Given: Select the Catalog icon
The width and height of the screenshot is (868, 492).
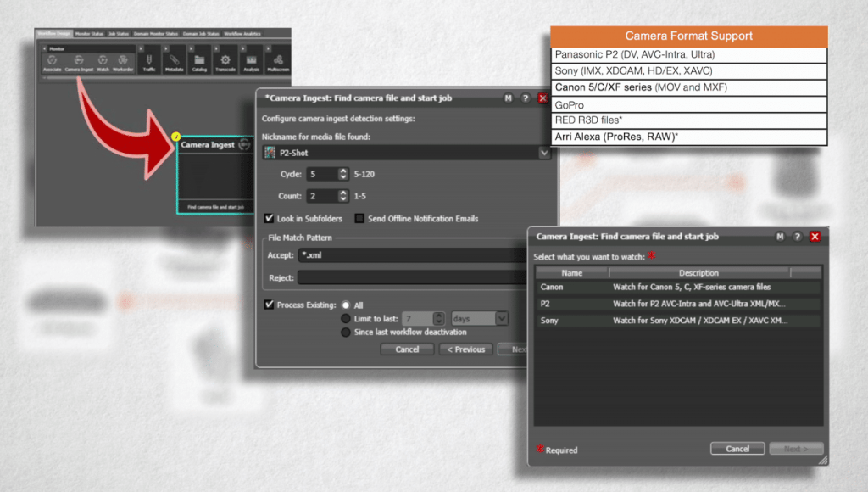Looking at the screenshot, I should (x=201, y=59).
